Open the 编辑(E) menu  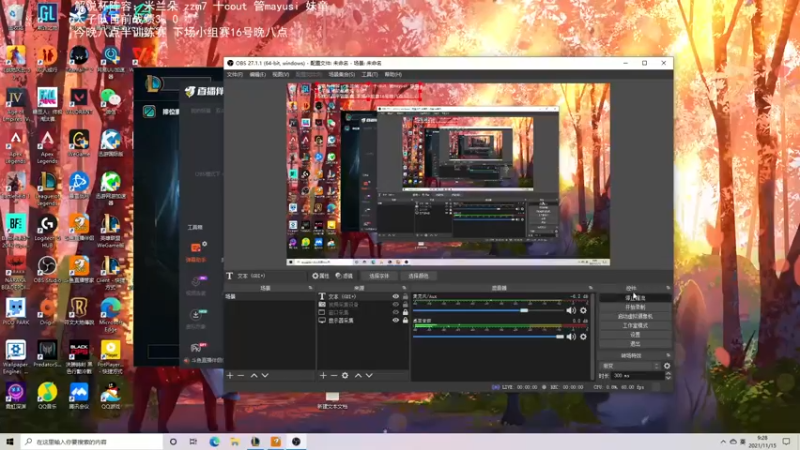(x=258, y=74)
